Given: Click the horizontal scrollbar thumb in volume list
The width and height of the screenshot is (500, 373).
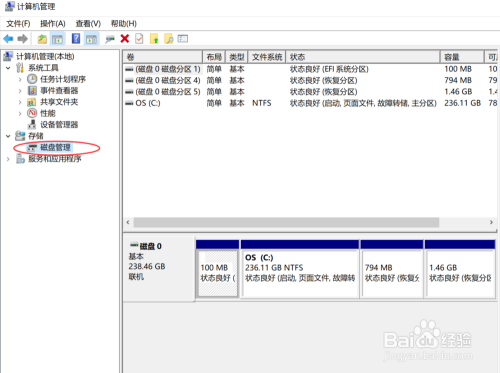Looking at the screenshot, I should tap(286, 222).
